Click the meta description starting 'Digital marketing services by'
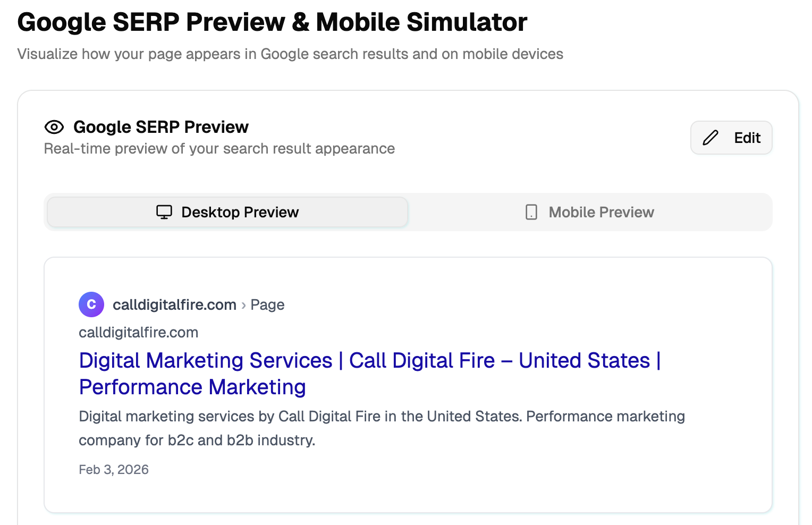The width and height of the screenshot is (812, 525). click(382, 428)
